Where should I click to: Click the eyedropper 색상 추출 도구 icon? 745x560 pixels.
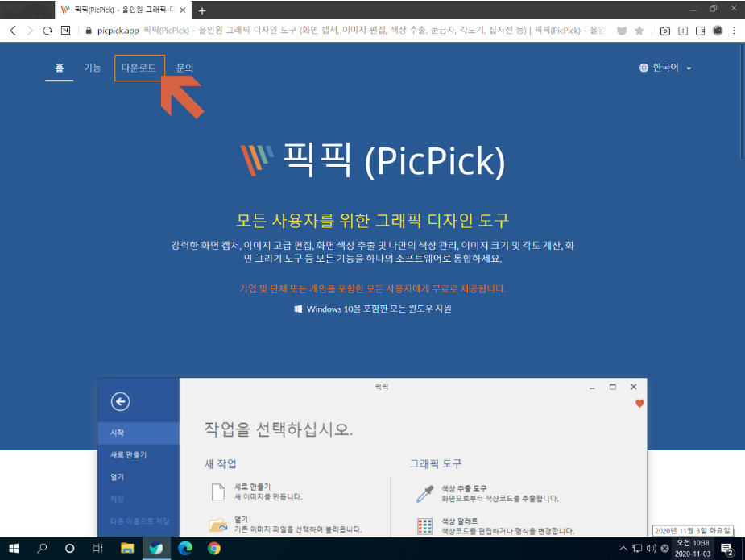click(424, 493)
